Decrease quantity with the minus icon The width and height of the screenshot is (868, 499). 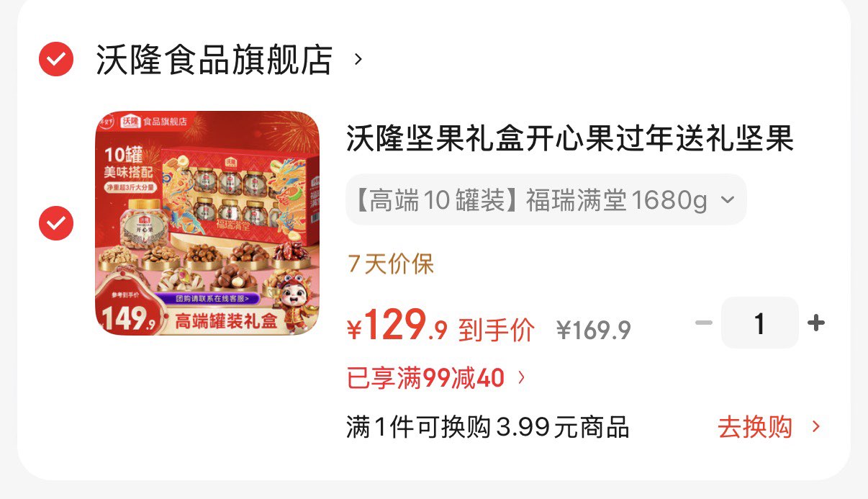[703, 323]
